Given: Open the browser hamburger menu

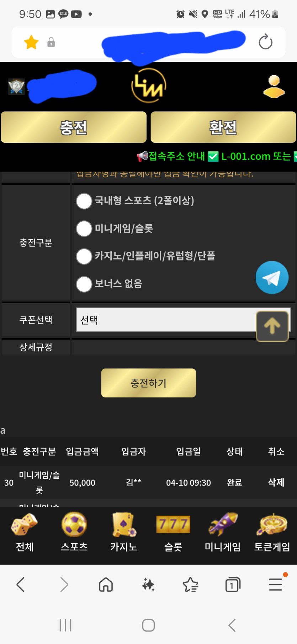Looking at the screenshot, I should click(276, 585).
